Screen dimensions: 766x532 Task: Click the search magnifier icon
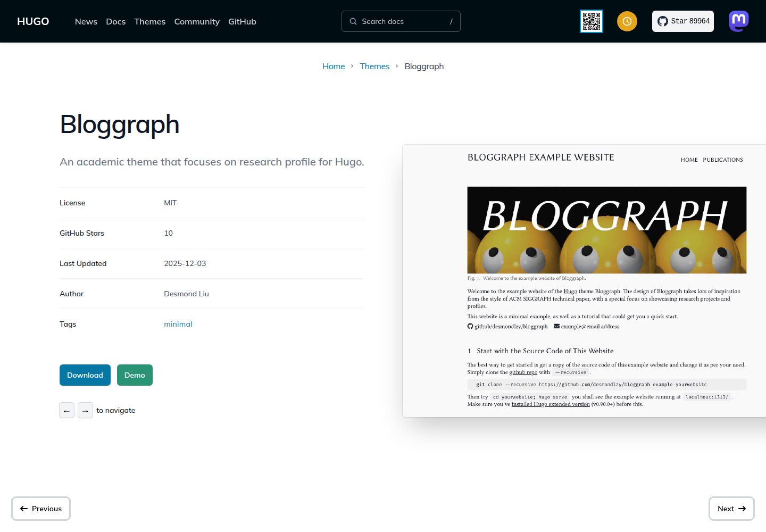pos(353,21)
